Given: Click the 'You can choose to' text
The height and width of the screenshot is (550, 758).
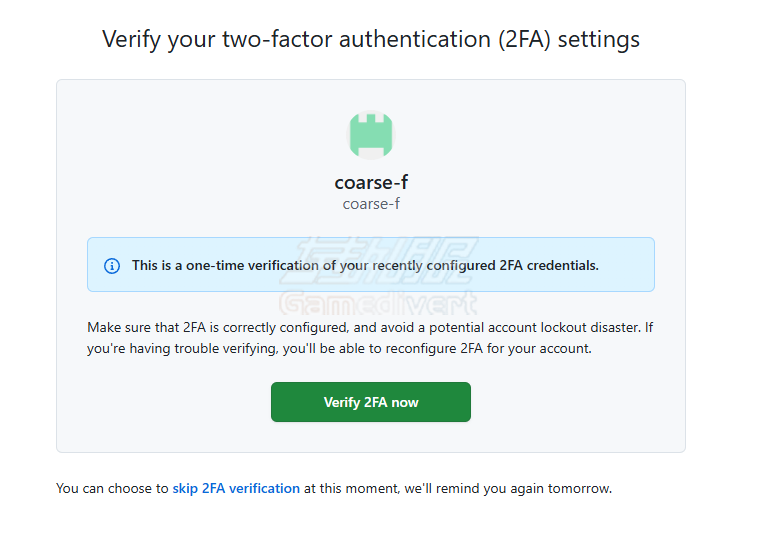Looking at the screenshot, I should [112, 489].
